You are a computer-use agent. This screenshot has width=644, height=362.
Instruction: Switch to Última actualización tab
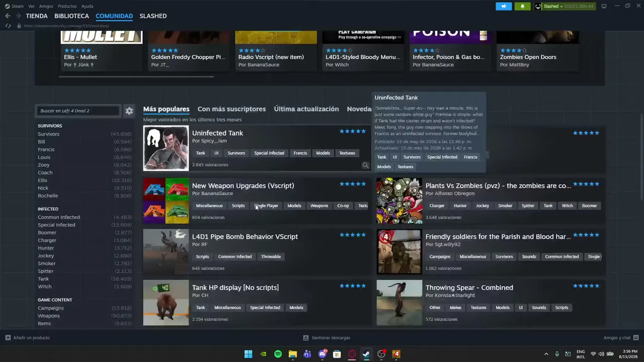[306, 109]
